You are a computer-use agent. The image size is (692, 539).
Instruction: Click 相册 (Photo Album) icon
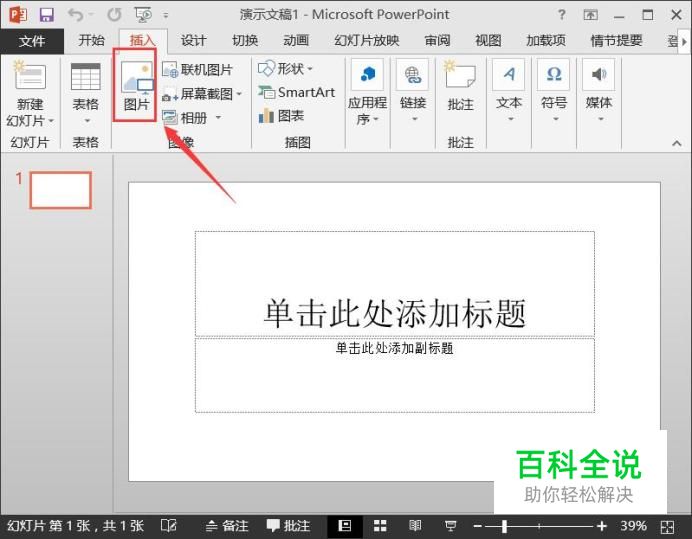[169, 117]
